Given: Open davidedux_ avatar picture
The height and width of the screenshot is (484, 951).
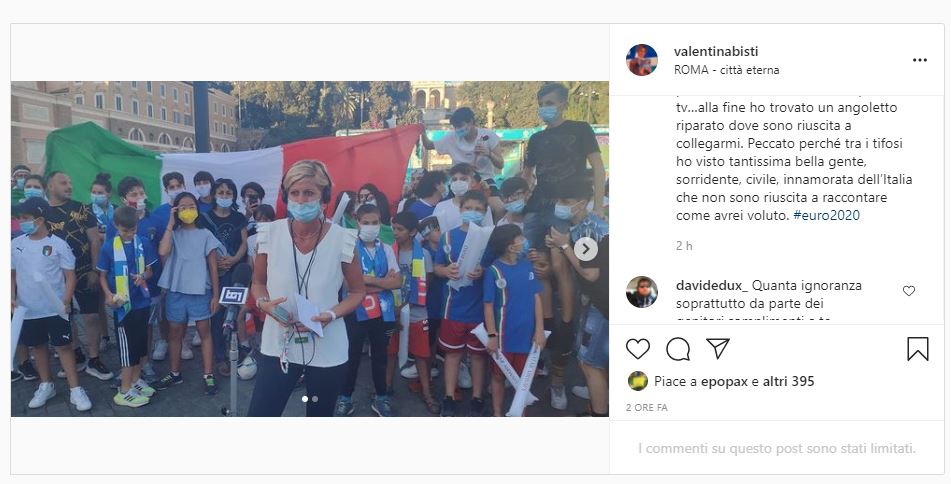Looking at the screenshot, I should click(x=642, y=292).
